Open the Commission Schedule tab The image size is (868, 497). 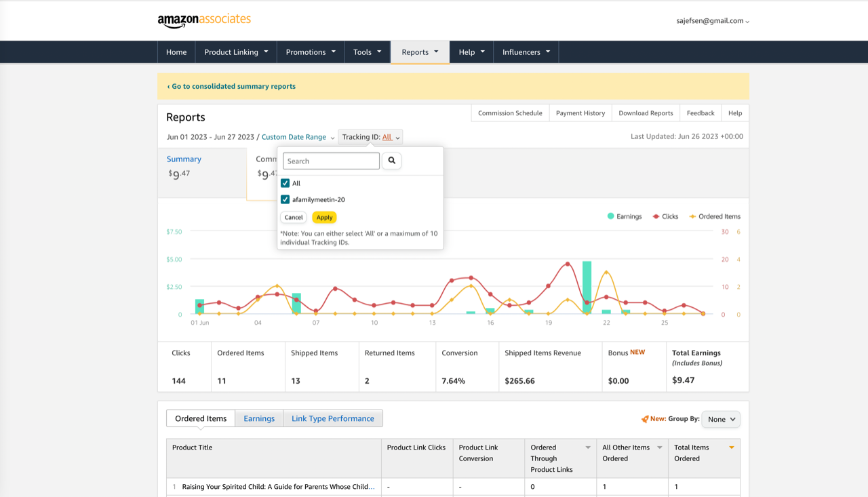click(510, 113)
